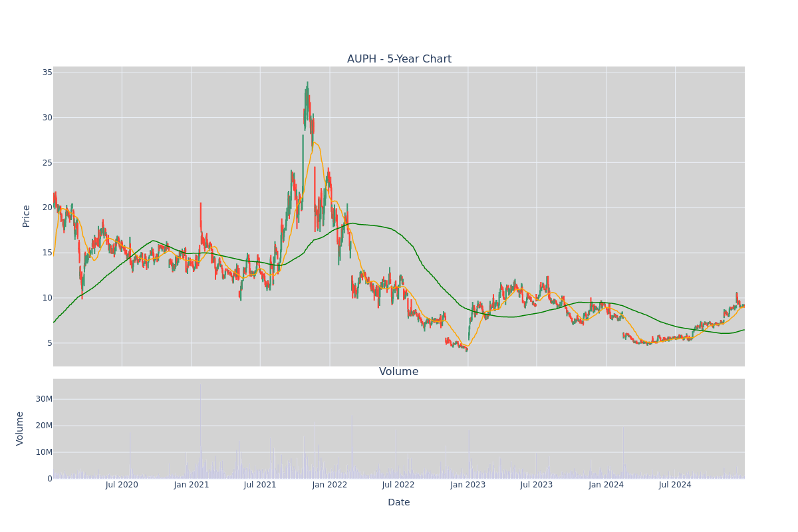This screenshot has height=532, width=798.
Task: Click the 'Jul 2021' date tick label
Action: point(260,485)
